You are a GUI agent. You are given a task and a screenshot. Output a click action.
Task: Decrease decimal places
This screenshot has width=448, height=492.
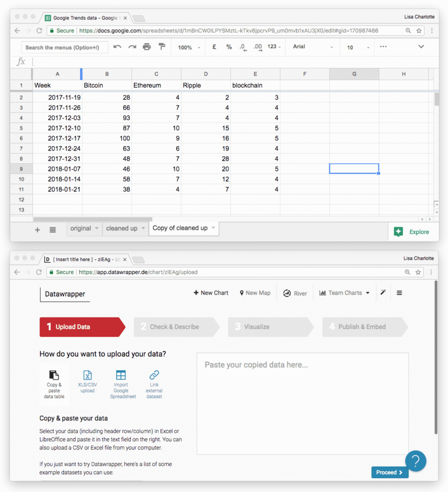pyautogui.click(x=243, y=47)
